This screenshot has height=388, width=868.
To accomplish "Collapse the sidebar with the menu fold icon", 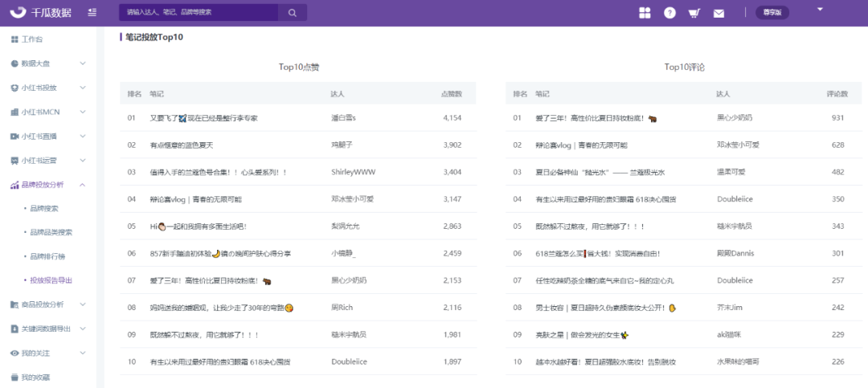I will click(x=92, y=12).
